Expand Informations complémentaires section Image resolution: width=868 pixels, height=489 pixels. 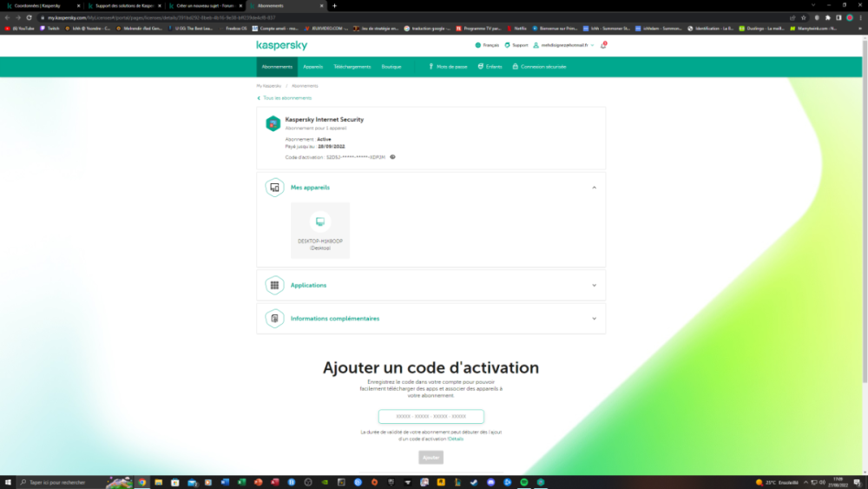click(594, 319)
